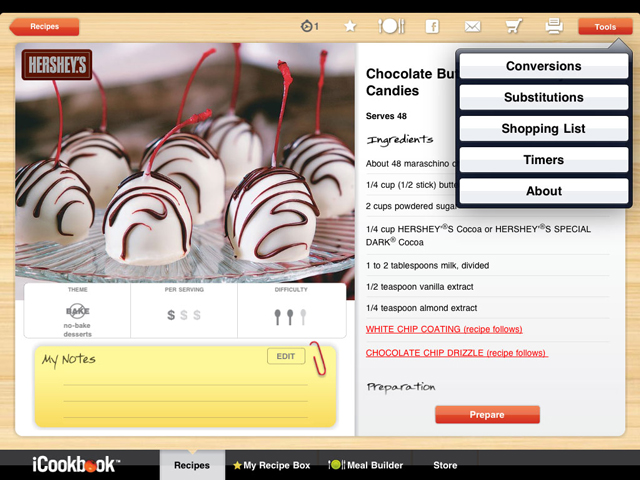The width and height of the screenshot is (640, 480).
Task: Mark recipe as favorite with star icon
Action: 350,27
